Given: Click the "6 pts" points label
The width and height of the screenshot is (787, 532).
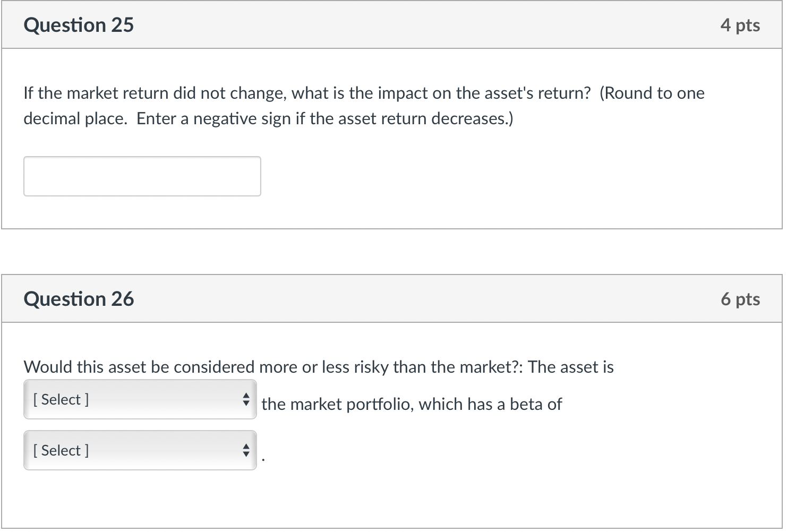Looking at the screenshot, I should pyautogui.click(x=740, y=299).
